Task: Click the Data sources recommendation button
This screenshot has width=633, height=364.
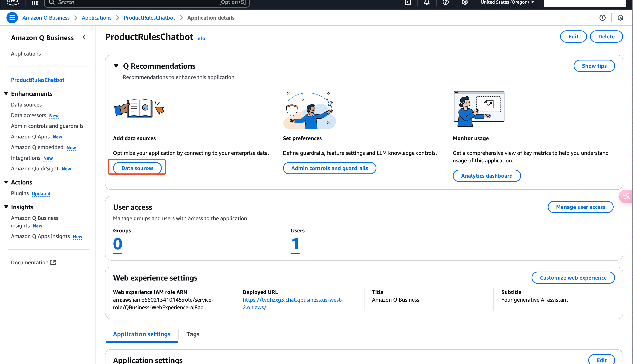Action: tap(137, 168)
